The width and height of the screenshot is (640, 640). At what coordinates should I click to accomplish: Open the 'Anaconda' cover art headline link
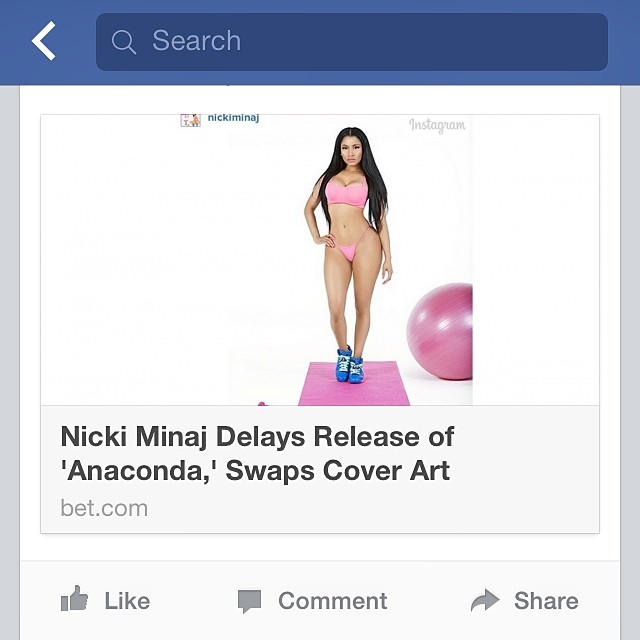point(257,453)
